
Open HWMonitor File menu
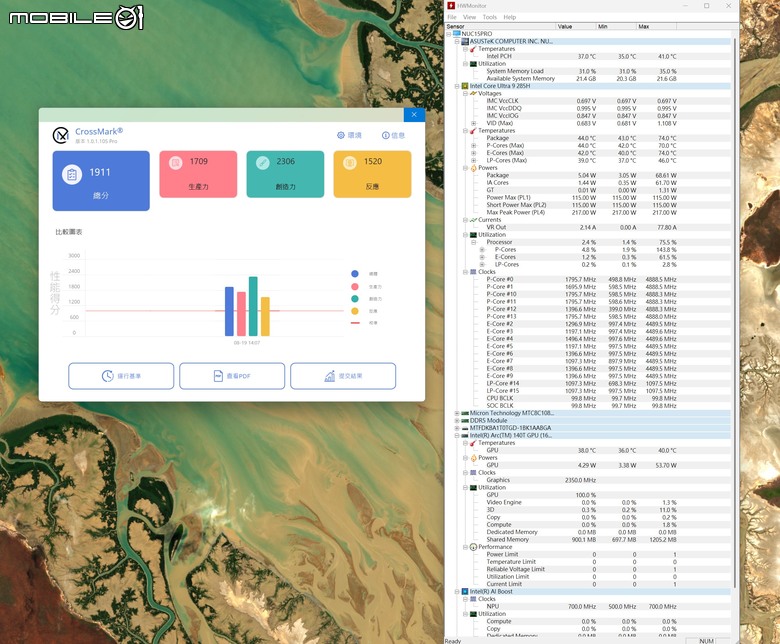452,17
